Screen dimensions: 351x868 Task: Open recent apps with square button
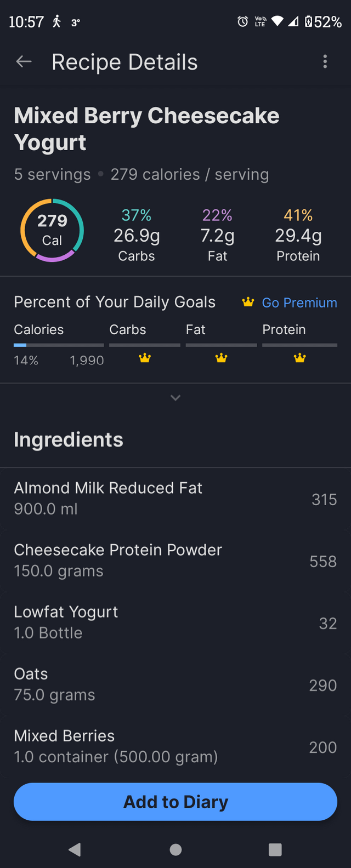275,849
